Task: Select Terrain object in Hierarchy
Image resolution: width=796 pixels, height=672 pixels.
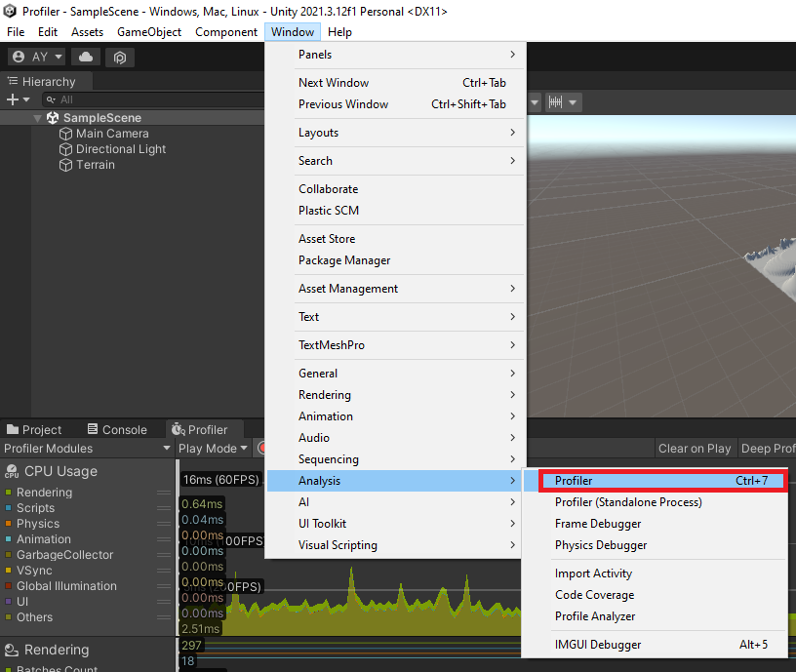Action: [x=96, y=165]
